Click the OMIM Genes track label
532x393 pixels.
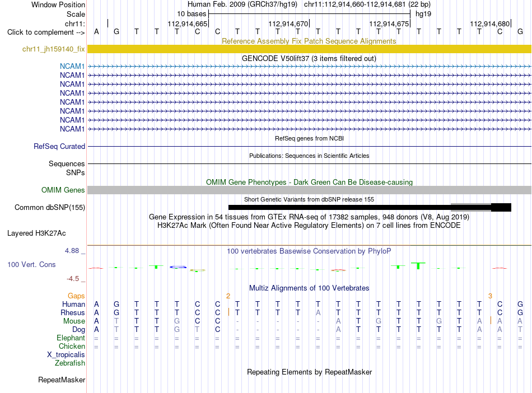[x=63, y=190]
